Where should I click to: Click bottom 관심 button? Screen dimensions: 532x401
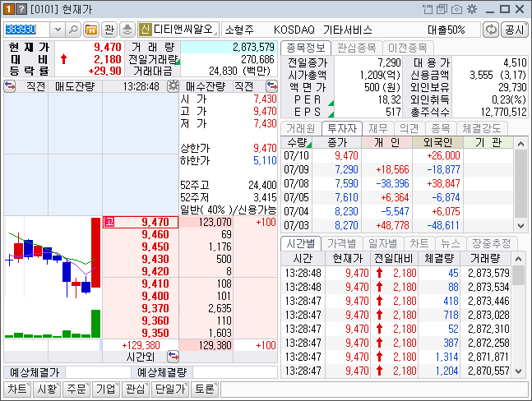[136, 389]
